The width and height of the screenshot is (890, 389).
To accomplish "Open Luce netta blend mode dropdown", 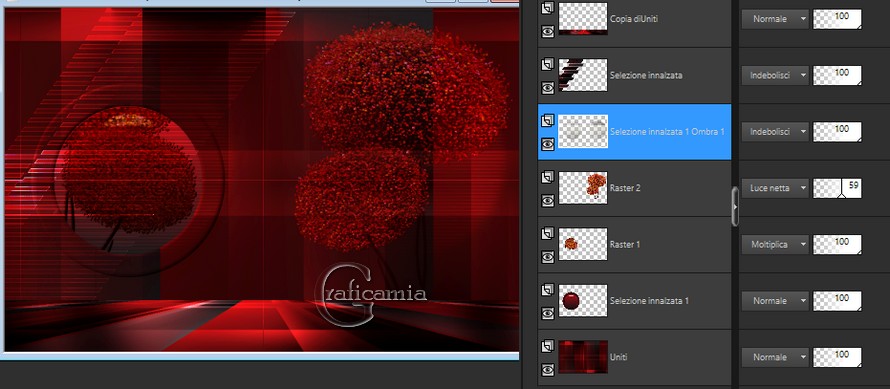I will pos(775,188).
